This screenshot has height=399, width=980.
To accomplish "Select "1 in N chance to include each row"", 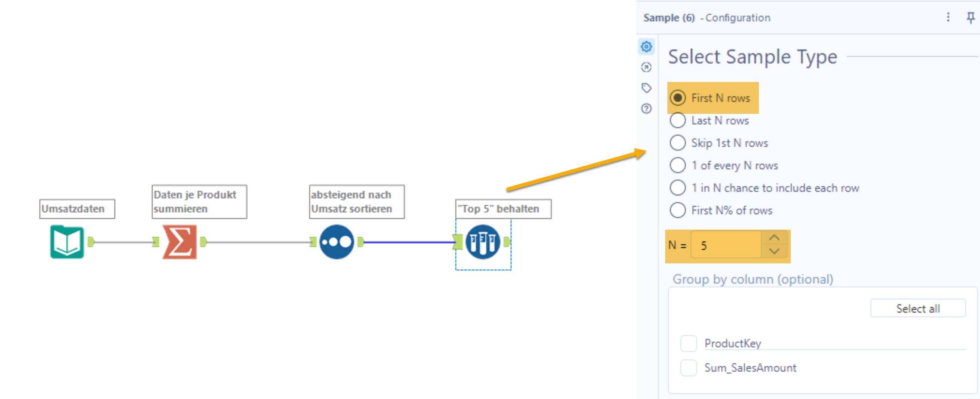I will click(x=678, y=188).
